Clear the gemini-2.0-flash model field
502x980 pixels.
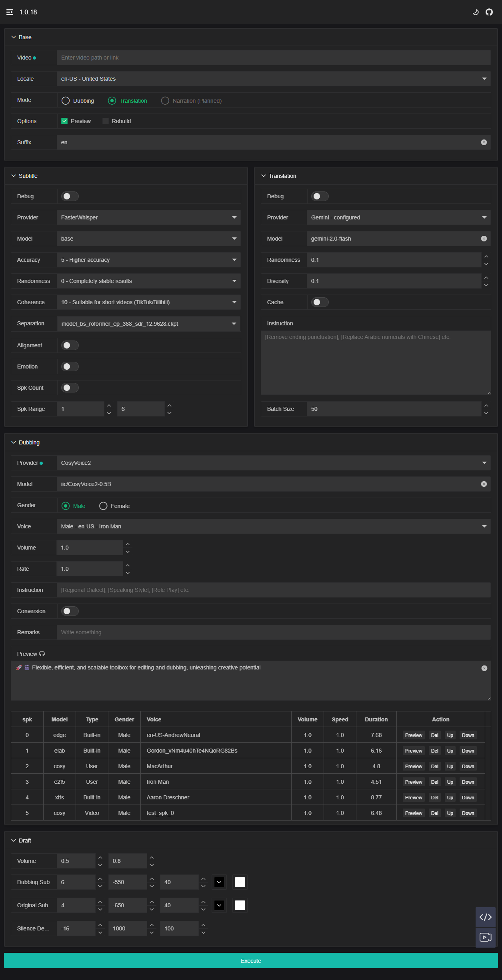click(x=484, y=239)
